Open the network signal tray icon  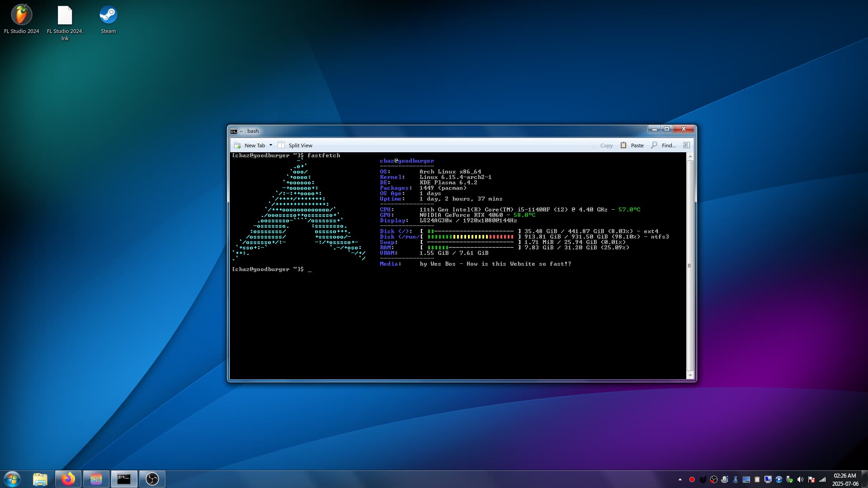point(822,479)
